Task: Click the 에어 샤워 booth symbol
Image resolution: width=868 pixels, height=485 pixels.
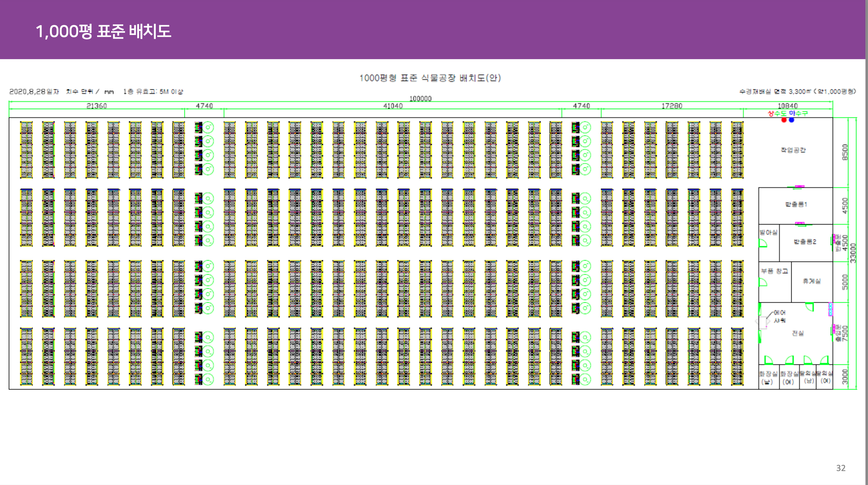Action: (x=763, y=322)
